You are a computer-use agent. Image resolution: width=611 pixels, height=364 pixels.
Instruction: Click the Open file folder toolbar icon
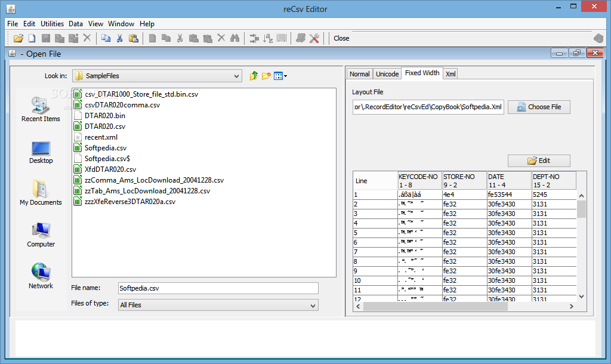18,38
